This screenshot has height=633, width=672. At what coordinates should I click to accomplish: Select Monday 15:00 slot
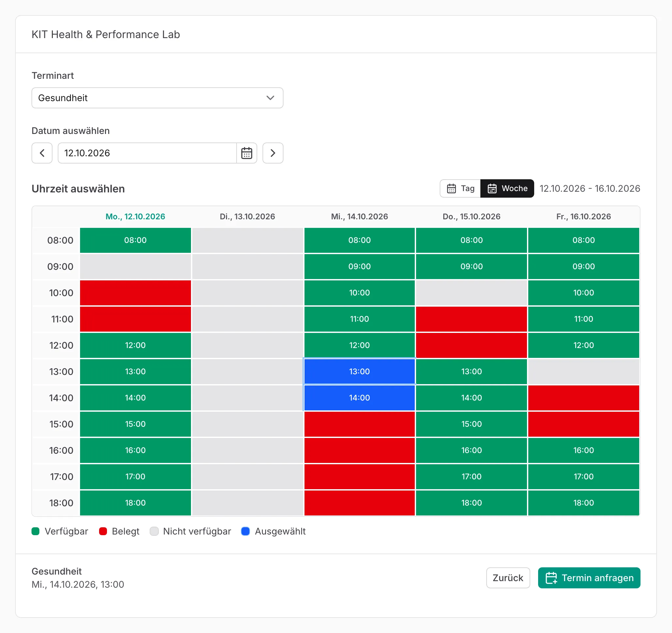(135, 424)
